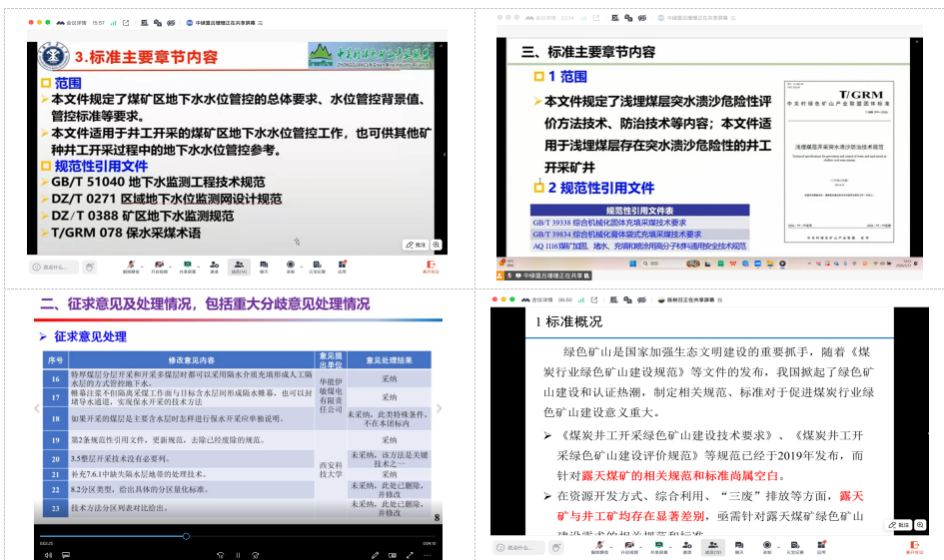Screen dimensions: 944x560
Task: Click emoji reaction icon beside top-left chat input
Action: pos(90,267)
